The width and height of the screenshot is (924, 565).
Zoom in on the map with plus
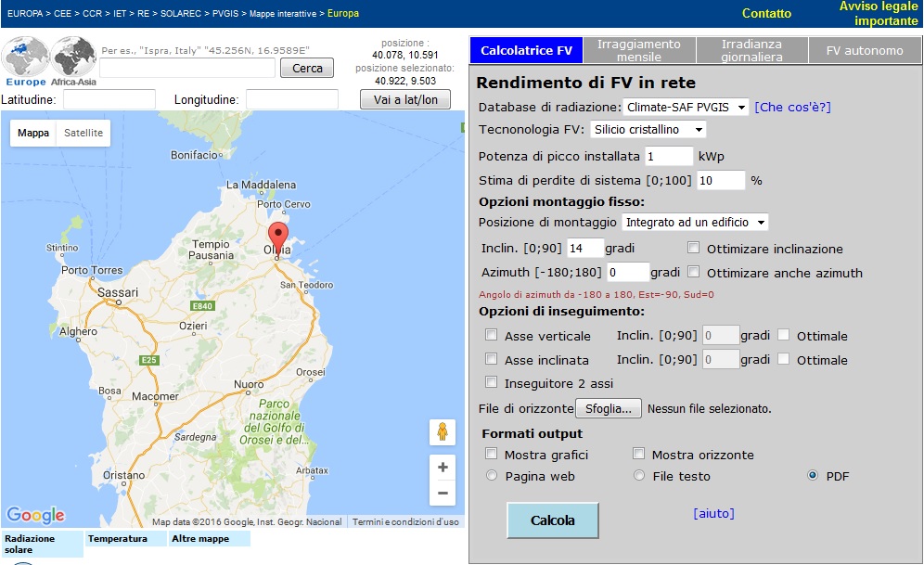click(x=443, y=468)
